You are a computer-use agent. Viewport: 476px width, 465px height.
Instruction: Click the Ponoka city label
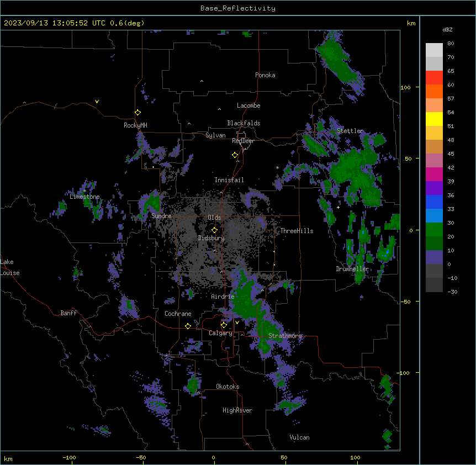[265, 75]
